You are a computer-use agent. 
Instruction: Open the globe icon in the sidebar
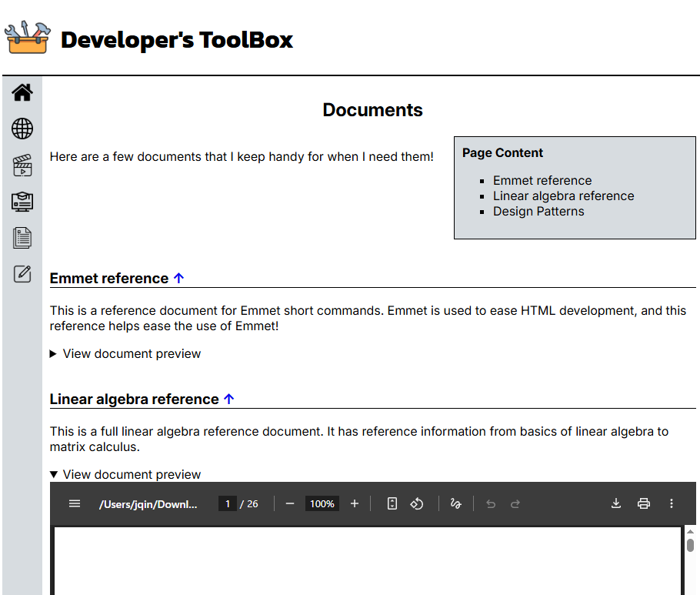click(x=22, y=129)
